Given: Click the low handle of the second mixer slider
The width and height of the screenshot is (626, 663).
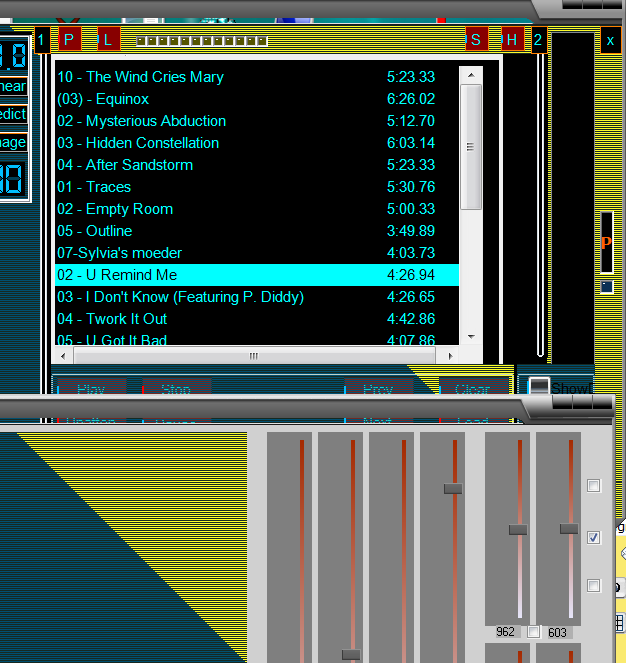Looking at the screenshot, I should tap(351, 655).
